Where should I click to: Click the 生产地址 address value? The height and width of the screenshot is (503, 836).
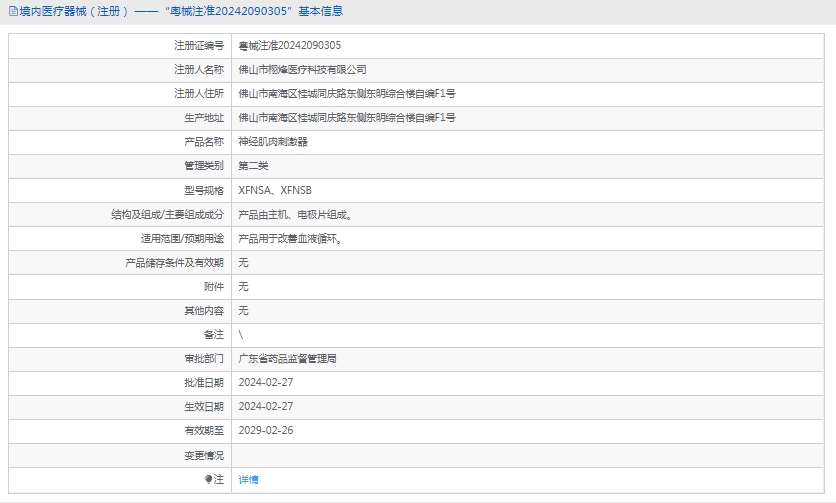point(347,118)
